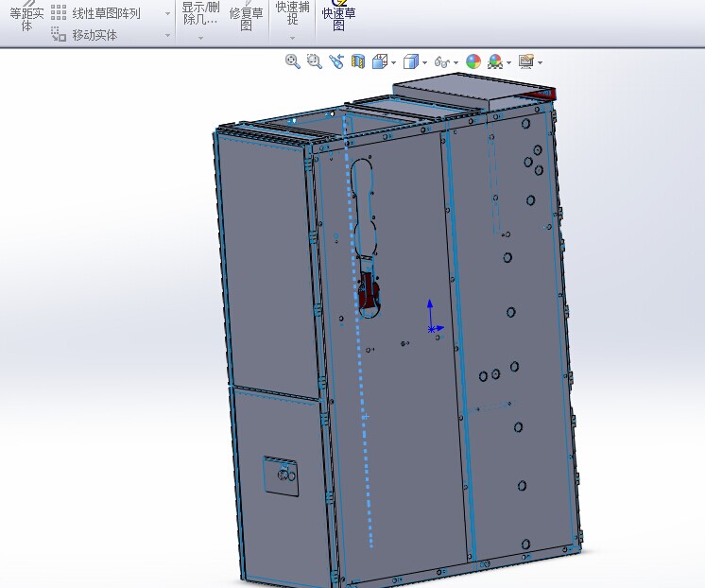Expand the Hide/Show Items dropdown arrow
The width and height of the screenshot is (705, 588).
pos(456,62)
